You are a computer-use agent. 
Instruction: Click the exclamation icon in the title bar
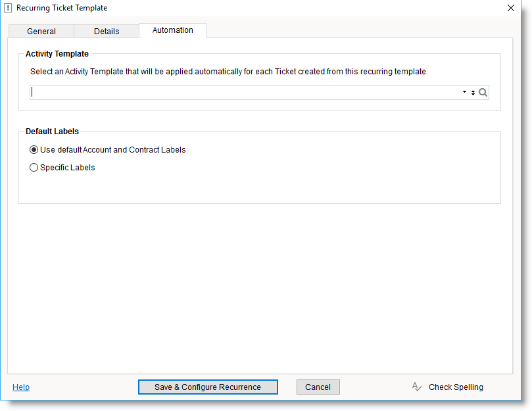coord(8,8)
